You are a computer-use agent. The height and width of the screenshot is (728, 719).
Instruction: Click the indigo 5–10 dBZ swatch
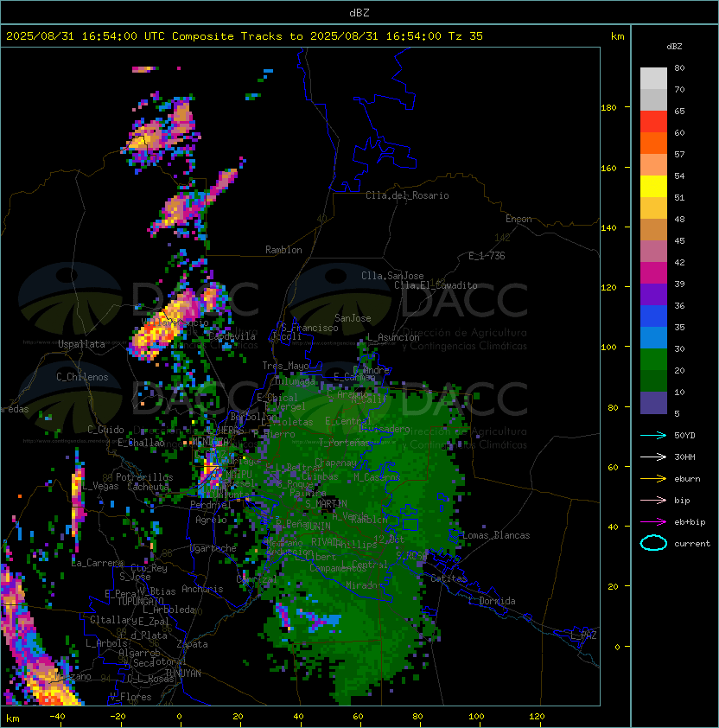pyautogui.click(x=653, y=403)
